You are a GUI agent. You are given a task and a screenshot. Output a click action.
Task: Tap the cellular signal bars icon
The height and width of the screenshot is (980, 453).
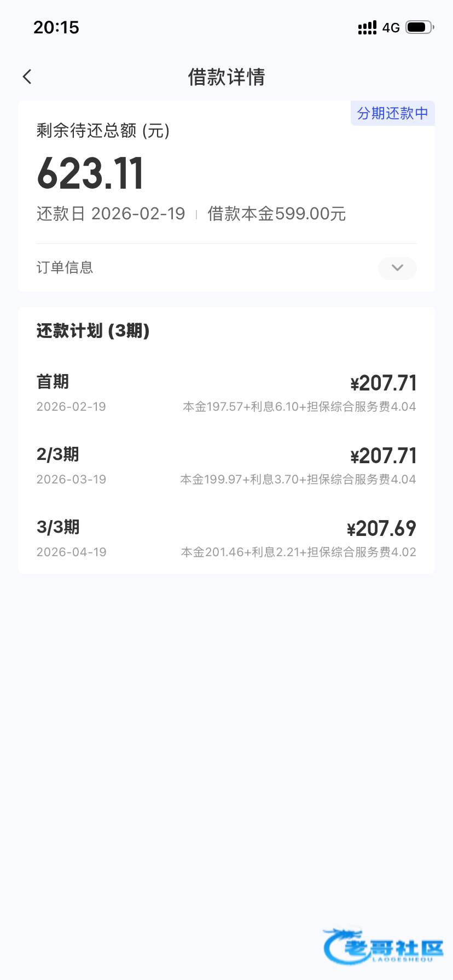(367, 27)
